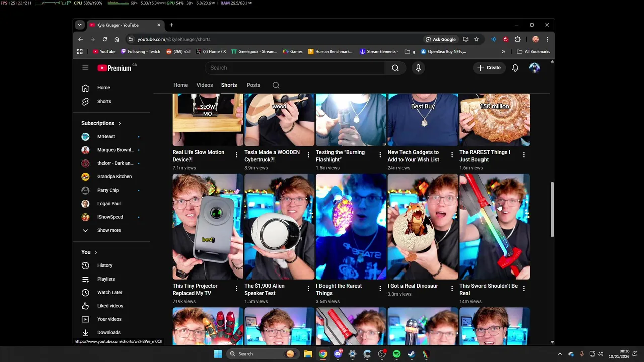Open the account avatar menu

[534, 68]
